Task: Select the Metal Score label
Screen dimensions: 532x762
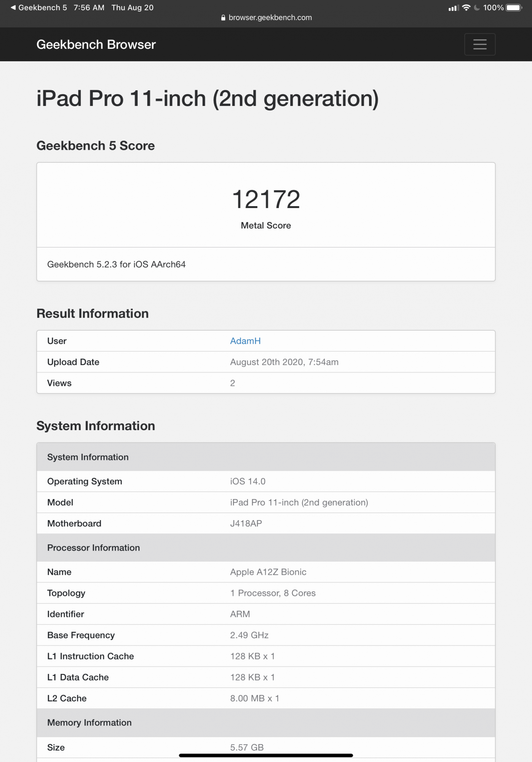Action: [266, 226]
